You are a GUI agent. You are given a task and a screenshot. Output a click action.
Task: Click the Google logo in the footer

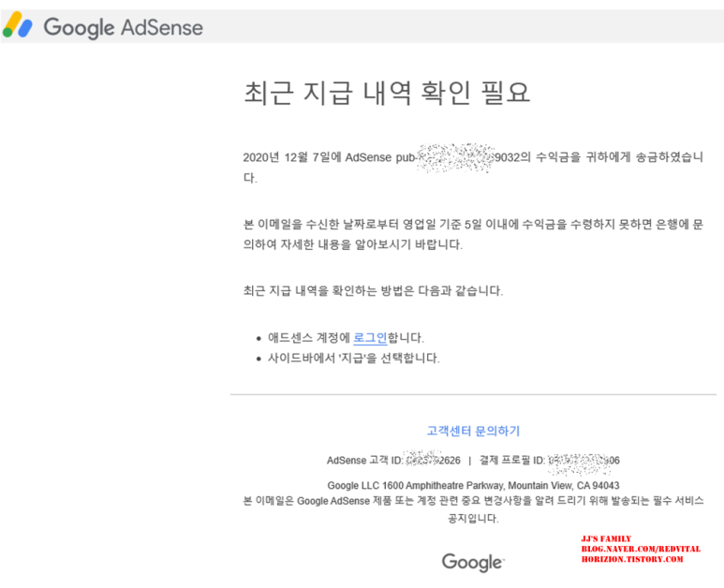[x=473, y=562]
